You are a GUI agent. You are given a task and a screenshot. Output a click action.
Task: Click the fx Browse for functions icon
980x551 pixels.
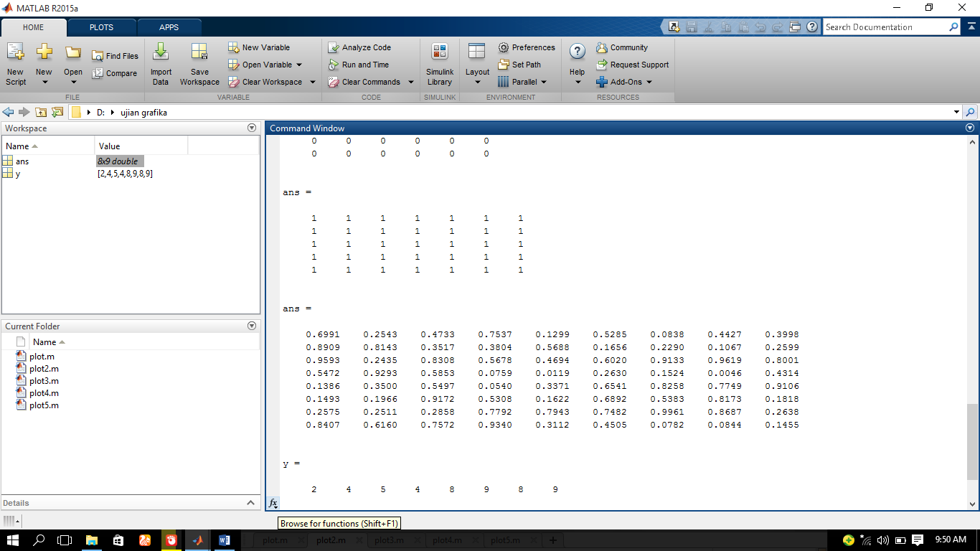[273, 504]
